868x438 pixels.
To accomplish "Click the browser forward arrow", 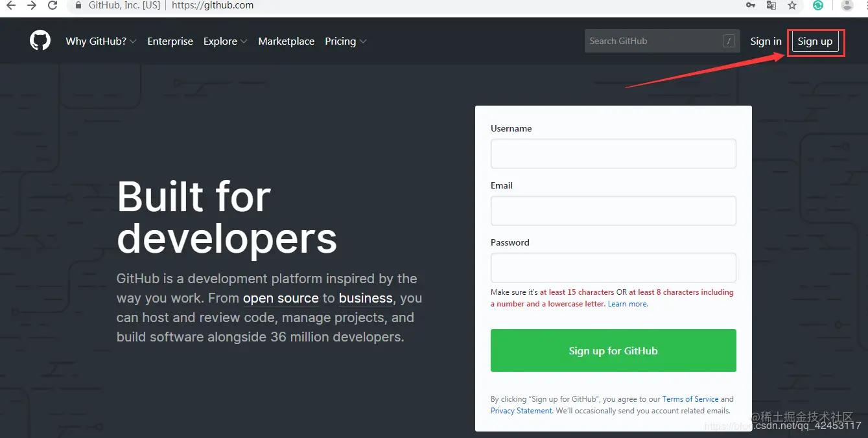I will coord(30,5).
